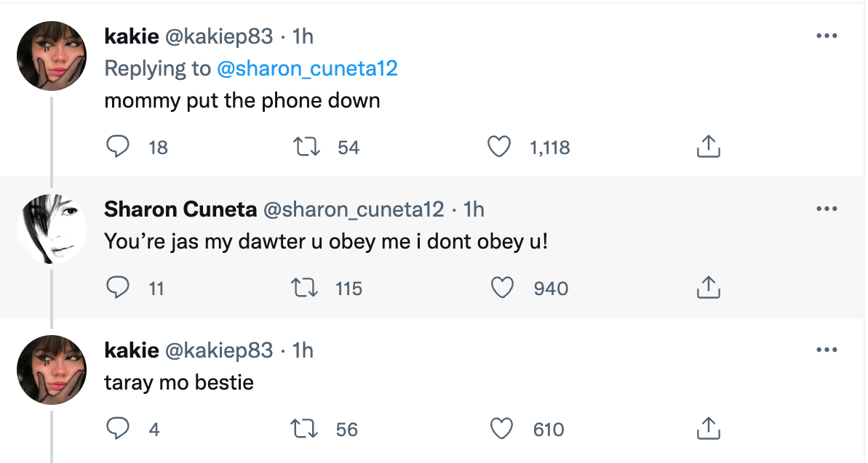The height and width of the screenshot is (463, 868).
Task: Reply to kakie's "mommy put the phone down" tweet
Action: click(x=117, y=147)
